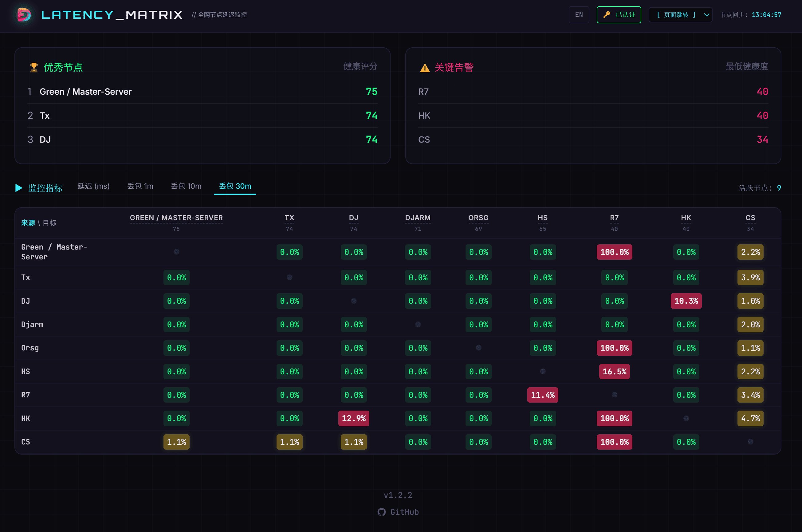Click the 12.9% loss cell in HK row
Image resolution: width=802 pixels, height=532 pixels.
click(x=353, y=418)
